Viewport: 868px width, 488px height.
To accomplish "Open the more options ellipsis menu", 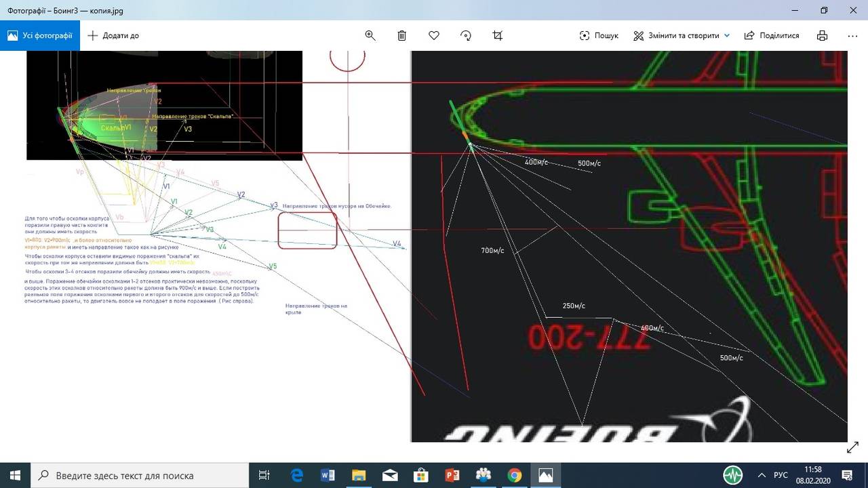I will pyautogui.click(x=853, y=35).
